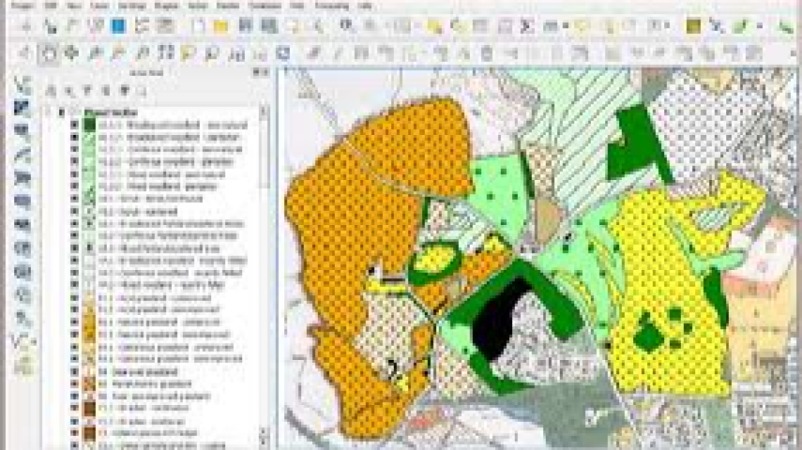Click Expand All icon in Layers panel
The width and height of the screenshot is (802, 450).
point(106,92)
